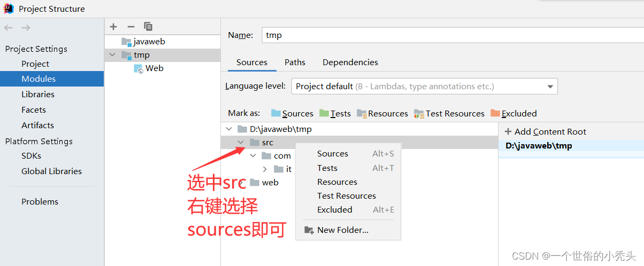
Task: Mark folder as Tests
Action: click(335, 113)
